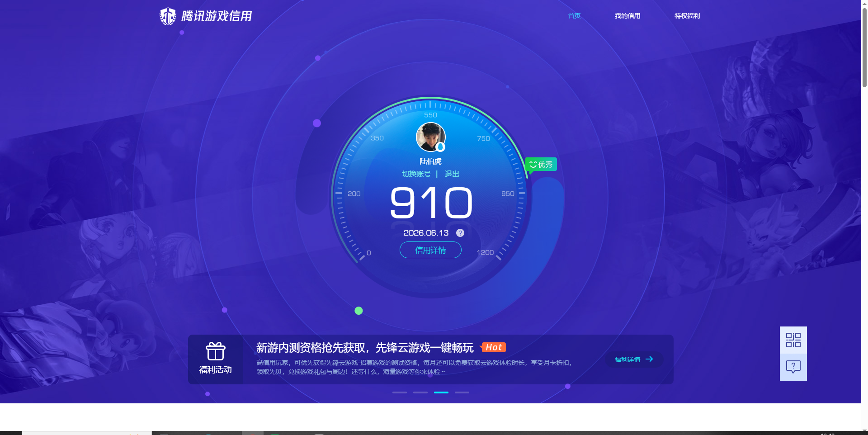
Task: Open the QR code icon on right sidebar
Action: coord(793,340)
